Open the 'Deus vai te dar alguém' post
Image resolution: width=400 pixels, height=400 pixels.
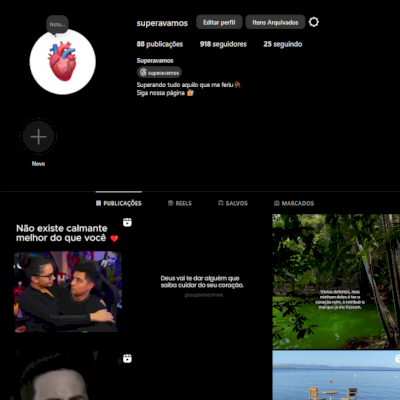[203, 281]
